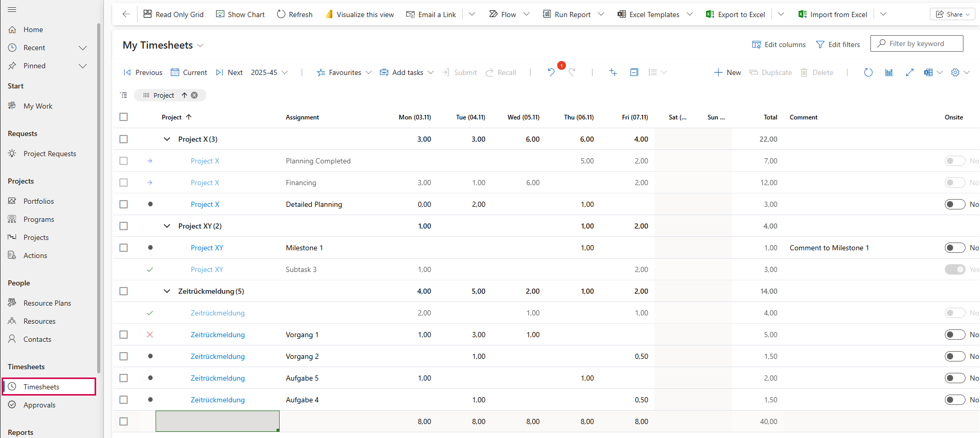The image size is (980, 438).
Task: Open the My Timesheets view dropdown
Action: tap(201, 46)
